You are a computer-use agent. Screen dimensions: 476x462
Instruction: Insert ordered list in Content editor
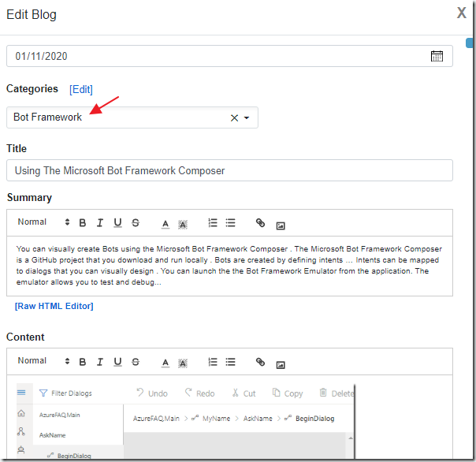[x=213, y=362]
